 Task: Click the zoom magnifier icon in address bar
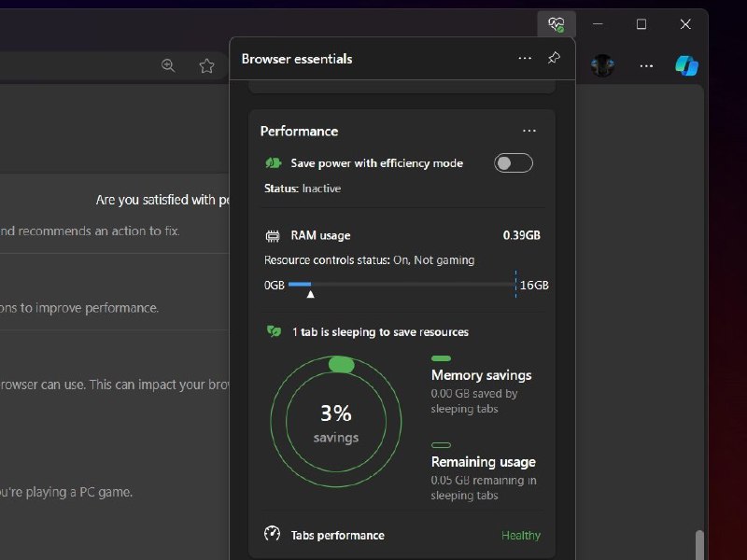pyautogui.click(x=168, y=65)
